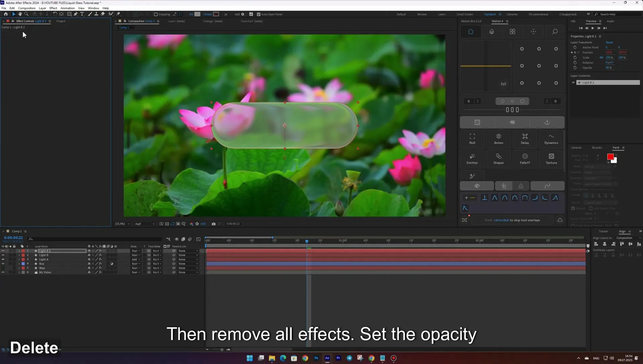Image resolution: width=643 pixels, height=364 pixels.
Task: Select the Puppet Pin tool
Action: pyautogui.click(x=118, y=14)
